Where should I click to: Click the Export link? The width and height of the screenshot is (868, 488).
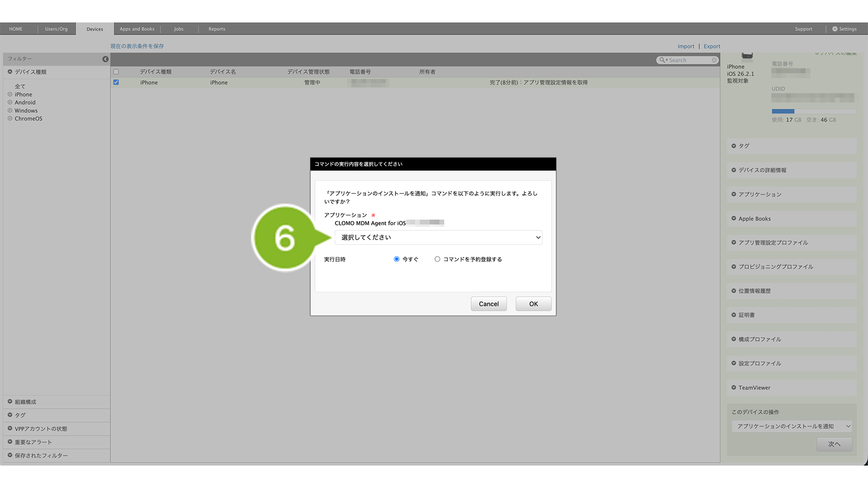[712, 46]
